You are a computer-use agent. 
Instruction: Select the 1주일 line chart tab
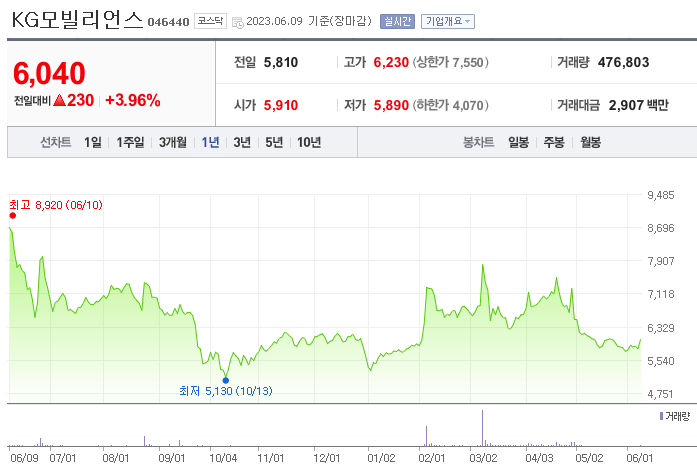tap(130, 142)
